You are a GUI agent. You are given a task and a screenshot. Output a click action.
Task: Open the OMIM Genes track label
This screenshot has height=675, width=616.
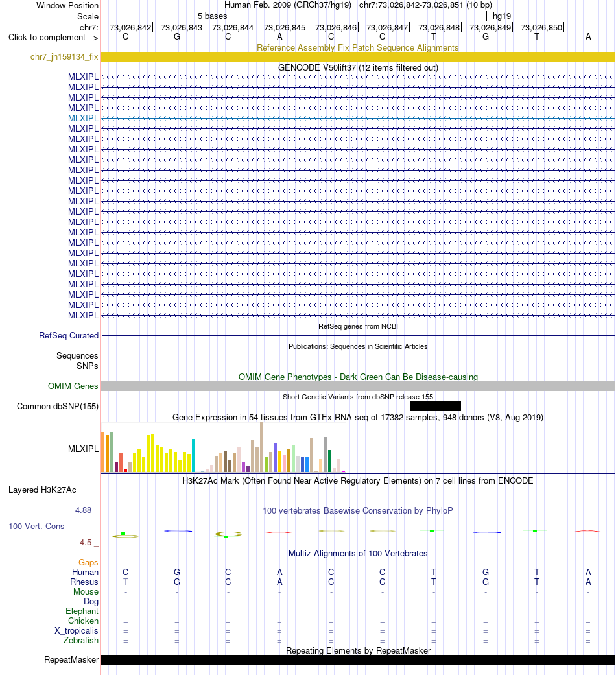[73, 386]
